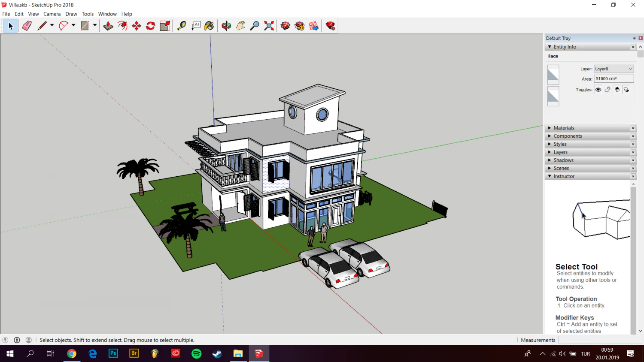Toggle the lock on the selected face
Image resolution: width=644 pixels, height=362 pixels.
608,90
